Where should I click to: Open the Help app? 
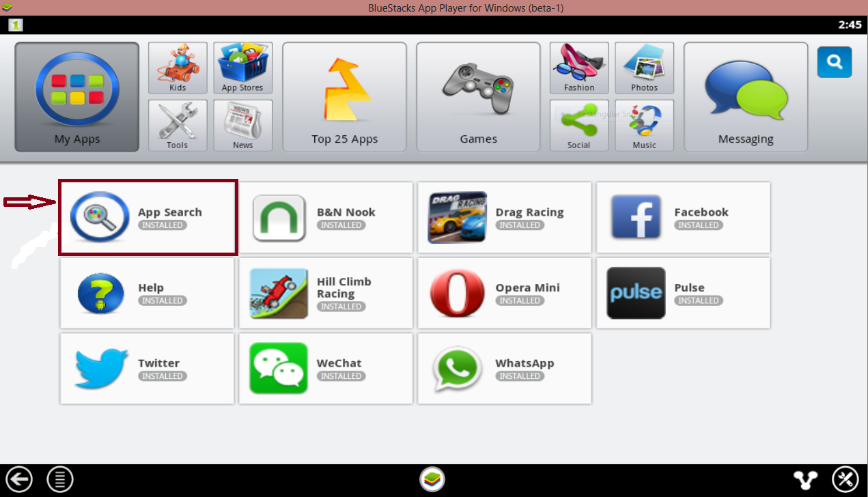click(x=147, y=294)
